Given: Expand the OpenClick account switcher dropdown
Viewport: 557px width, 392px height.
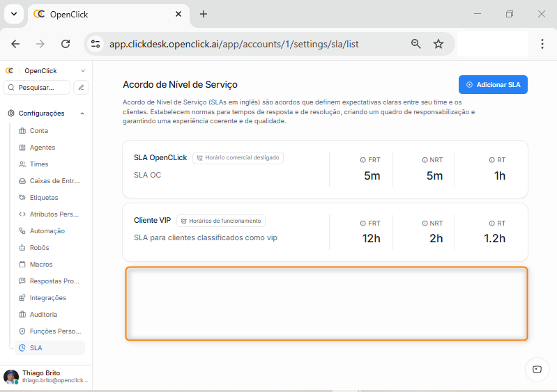Looking at the screenshot, I should (x=83, y=71).
